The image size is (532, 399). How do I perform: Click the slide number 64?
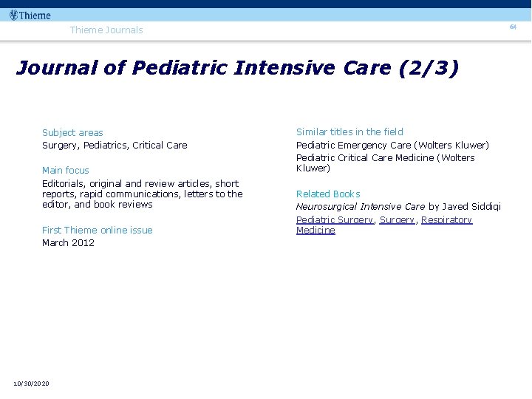pyautogui.click(x=513, y=27)
